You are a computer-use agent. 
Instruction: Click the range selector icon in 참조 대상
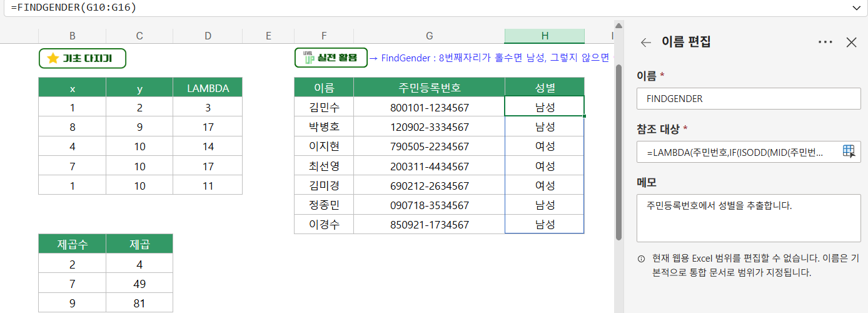pos(849,152)
